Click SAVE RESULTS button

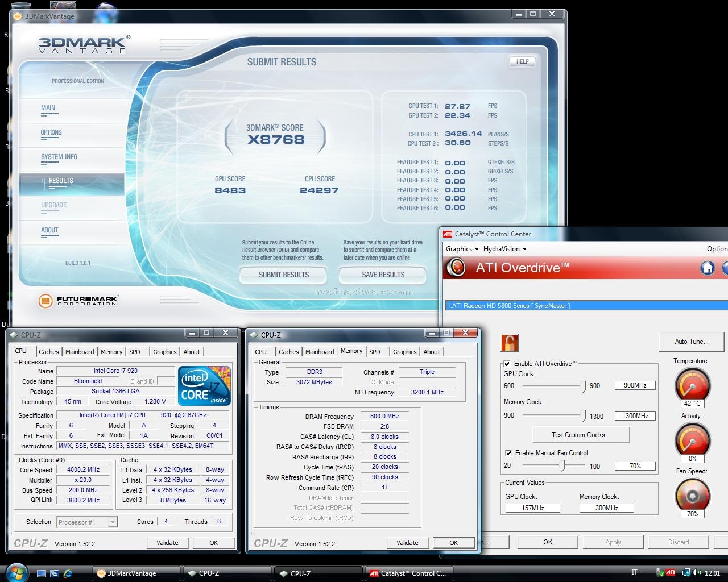point(383,275)
